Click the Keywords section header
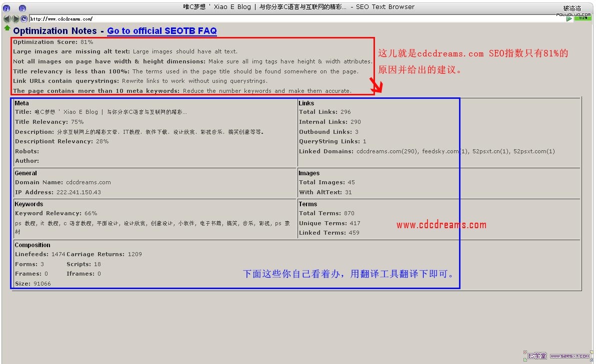596x364 pixels. (29, 204)
